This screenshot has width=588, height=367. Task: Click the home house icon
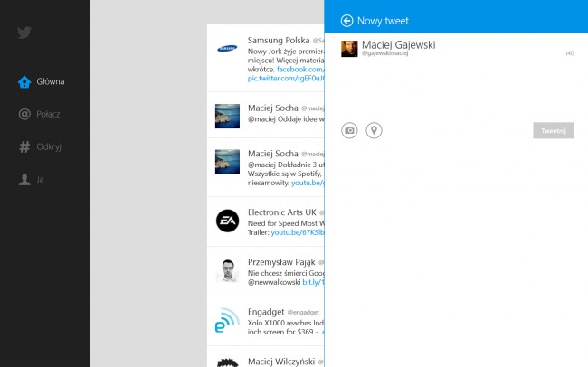coord(24,81)
